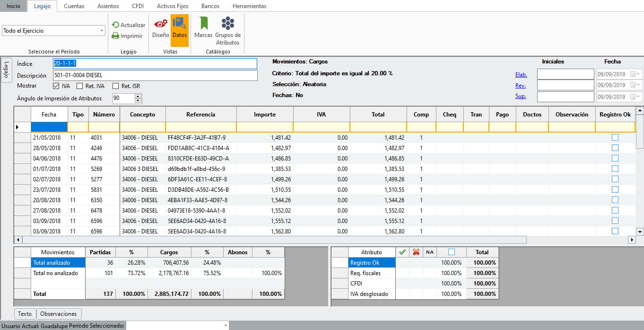Click the green checkmark attribute column header

[402, 252]
